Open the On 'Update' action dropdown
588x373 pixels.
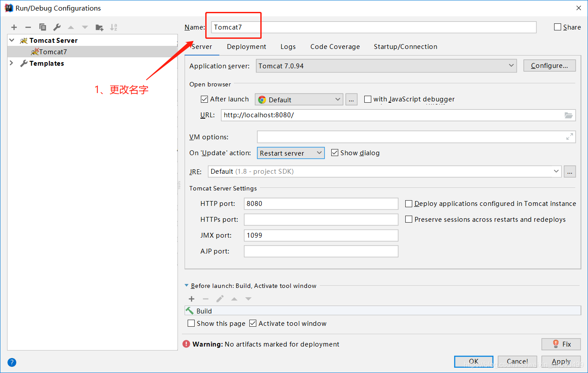(x=291, y=153)
